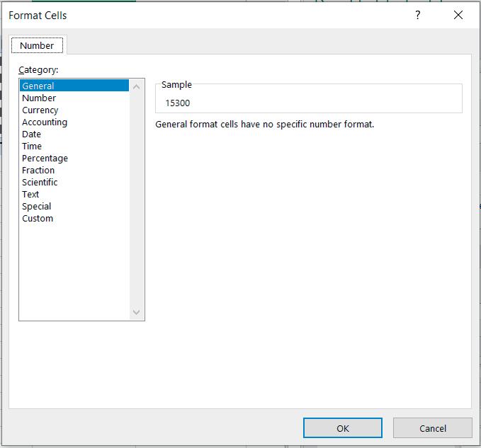
Task: Choose the Scientific category
Action: [74, 182]
